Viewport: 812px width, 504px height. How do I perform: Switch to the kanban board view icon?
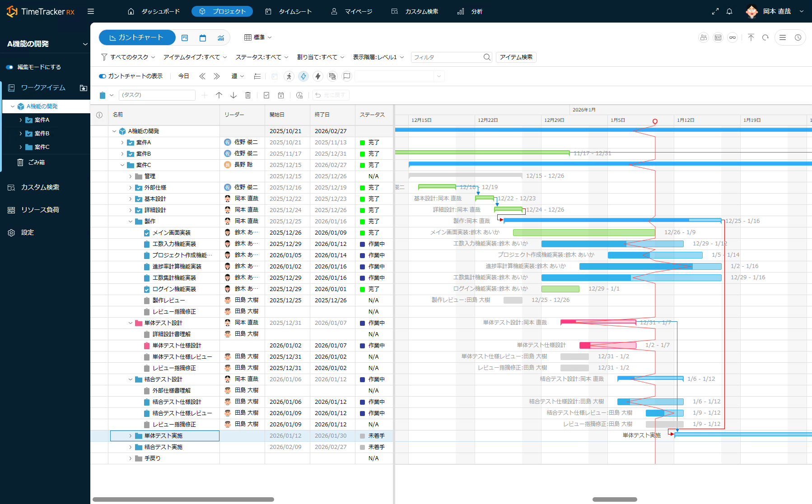pos(185,38)
